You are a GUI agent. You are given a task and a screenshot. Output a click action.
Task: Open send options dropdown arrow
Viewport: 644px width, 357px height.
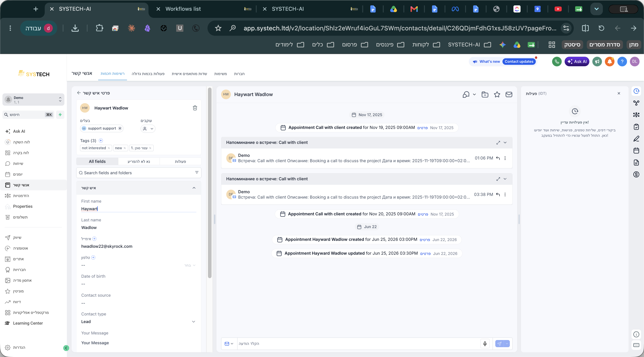(507, 344)
